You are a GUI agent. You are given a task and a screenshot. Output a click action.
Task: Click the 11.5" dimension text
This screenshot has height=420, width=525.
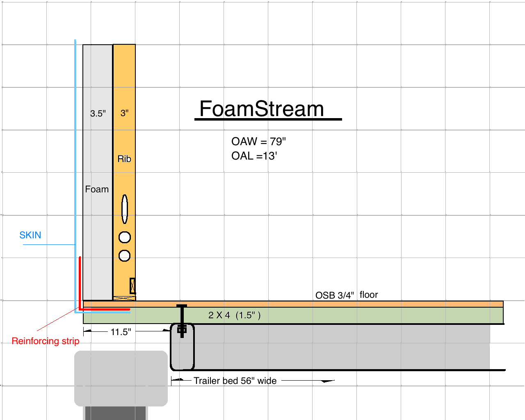(121, 332)
